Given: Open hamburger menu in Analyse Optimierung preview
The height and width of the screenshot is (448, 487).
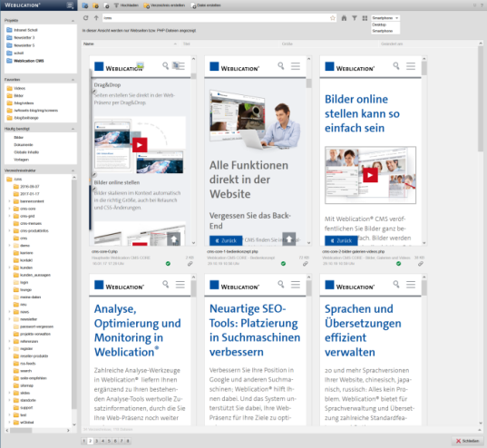Looking at the screenshot, I should click(x=180, y=285).
